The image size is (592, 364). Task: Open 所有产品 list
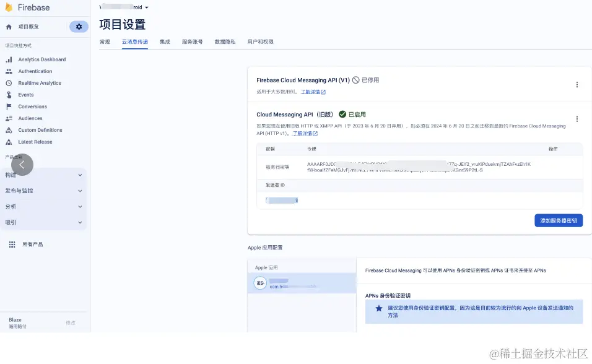[32, 245]
